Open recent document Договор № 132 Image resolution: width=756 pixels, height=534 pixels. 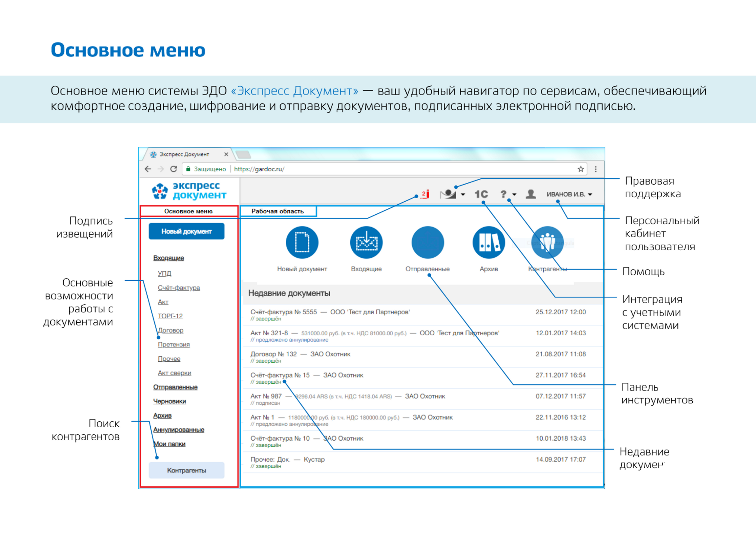click(x=273, y=354)
